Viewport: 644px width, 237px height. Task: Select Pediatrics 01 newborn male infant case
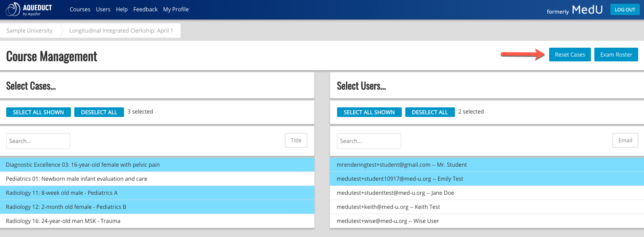coord(157,179)
